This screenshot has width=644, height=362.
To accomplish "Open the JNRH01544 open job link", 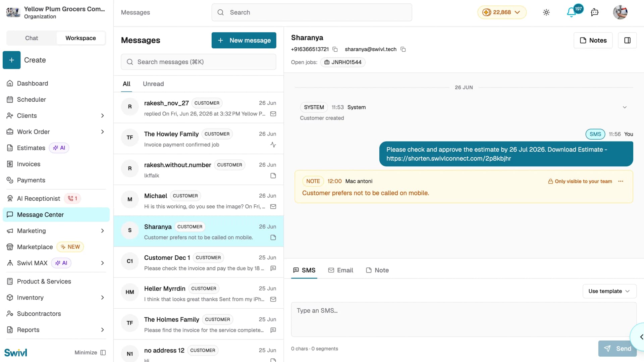I will point(343,62).
